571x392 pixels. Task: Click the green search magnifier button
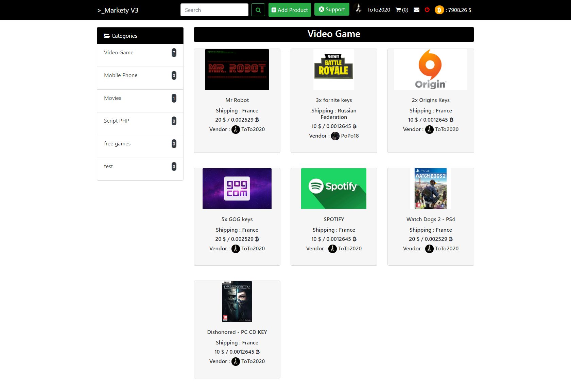tap(258, 10)
